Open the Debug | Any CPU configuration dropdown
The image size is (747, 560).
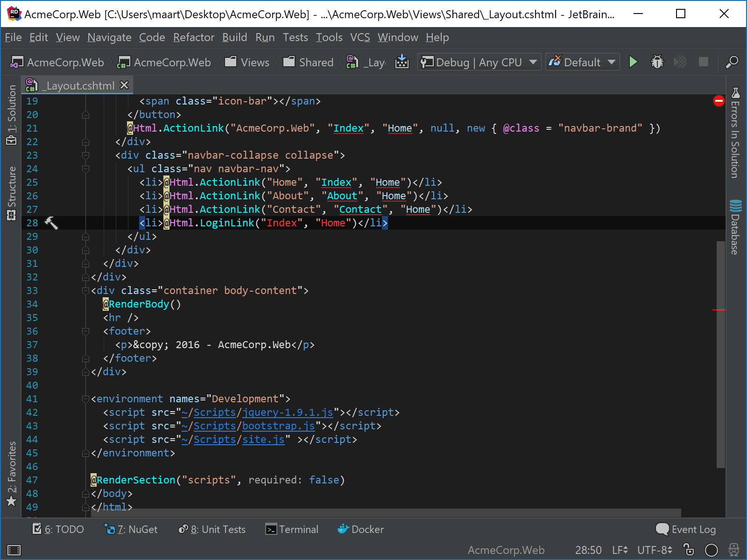pos(479,62)
